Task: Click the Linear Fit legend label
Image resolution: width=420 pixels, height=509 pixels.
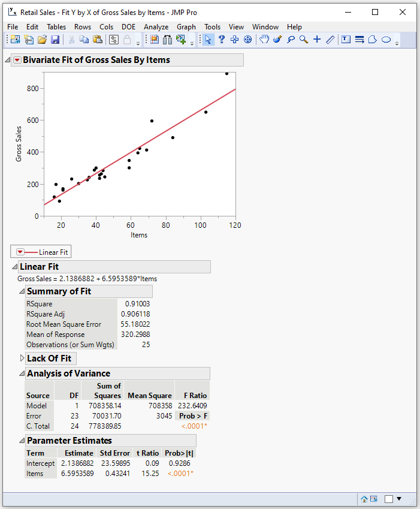Action: click(x=53, y=252)
